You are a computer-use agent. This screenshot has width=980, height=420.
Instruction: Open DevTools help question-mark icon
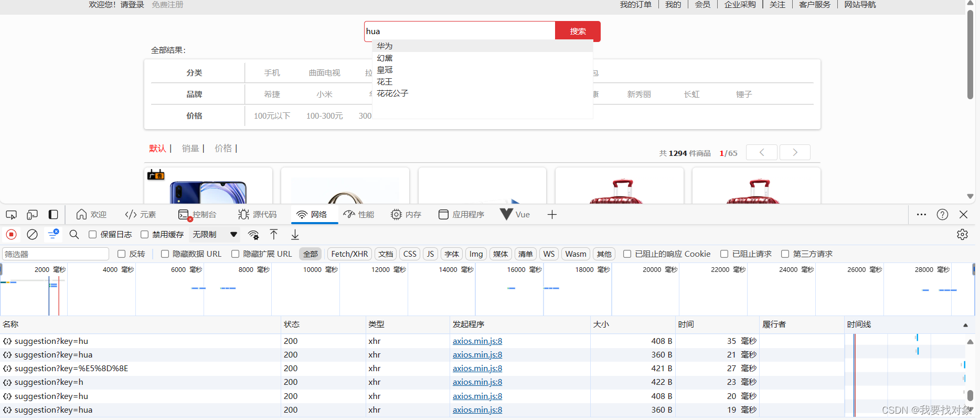coord(942,215)
